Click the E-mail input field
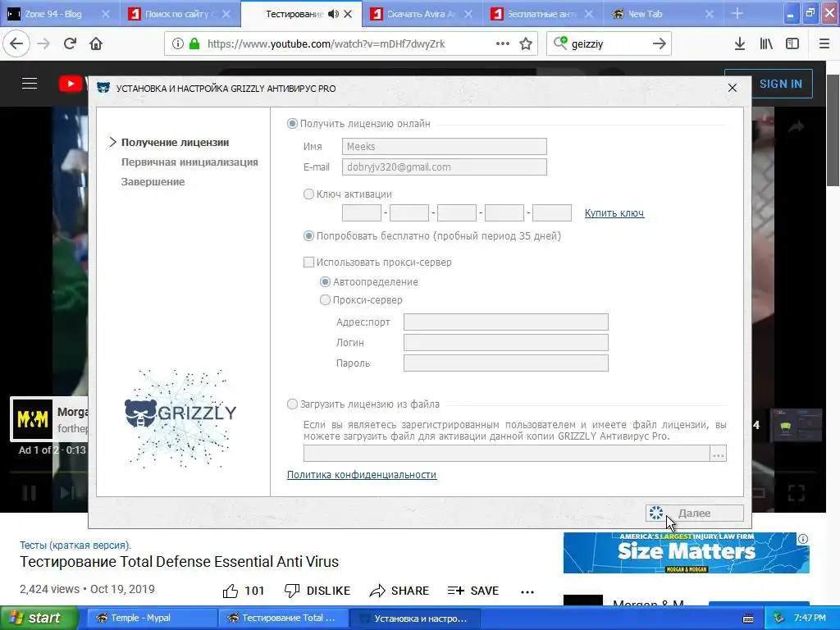The width and height of the screenshot is (840, 630). pos(444,167)
